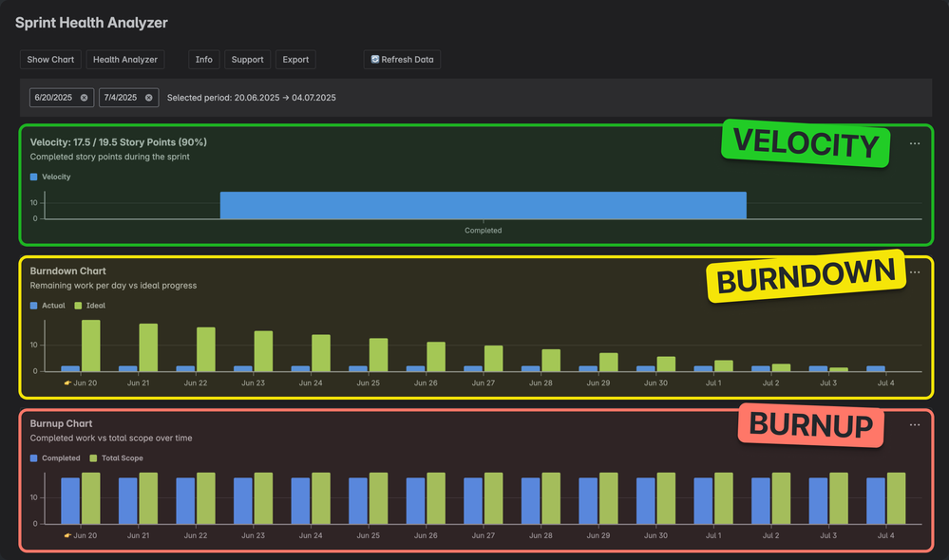Click the Jul 4 Total Scope bar in Burnup
Image resolution: width=949 pixels, height=560 pixels.
[x=897, y=498]
